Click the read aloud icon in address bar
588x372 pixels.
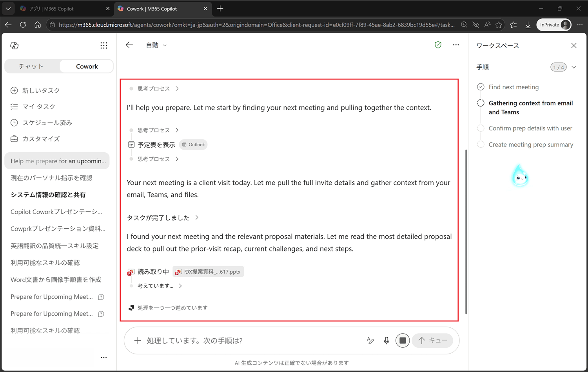coord(487,25)
